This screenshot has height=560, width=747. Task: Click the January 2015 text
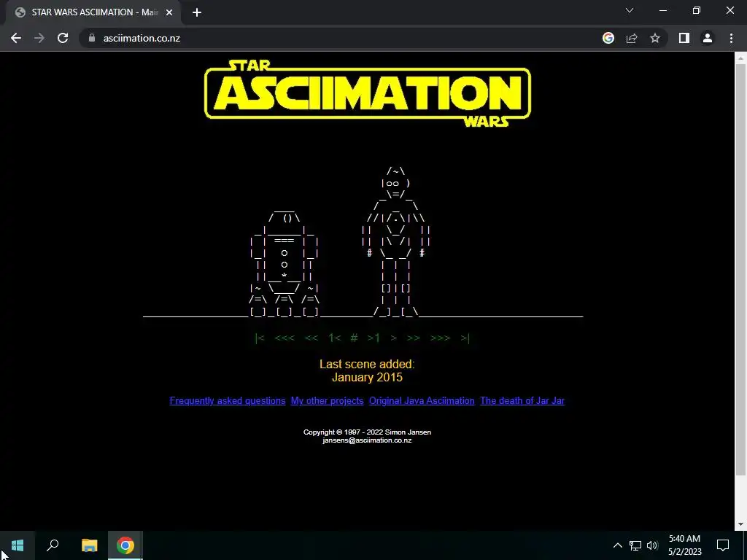pyautogui.click(x=367, y=378)
